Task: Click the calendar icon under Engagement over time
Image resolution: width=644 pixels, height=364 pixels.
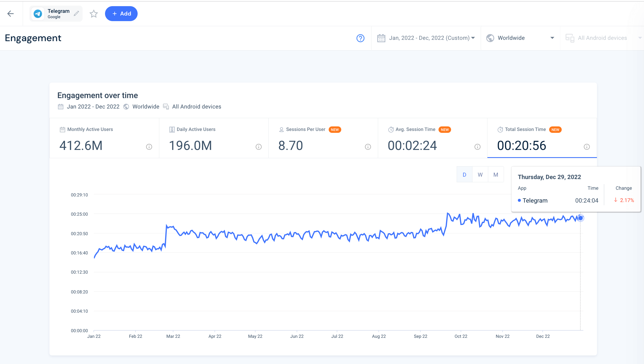Action: point(61,107)
